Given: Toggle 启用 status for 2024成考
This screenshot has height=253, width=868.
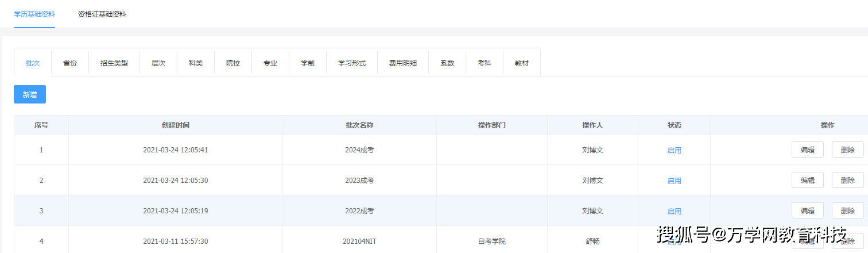Looking at the screenshot, I should click(674, 150).
